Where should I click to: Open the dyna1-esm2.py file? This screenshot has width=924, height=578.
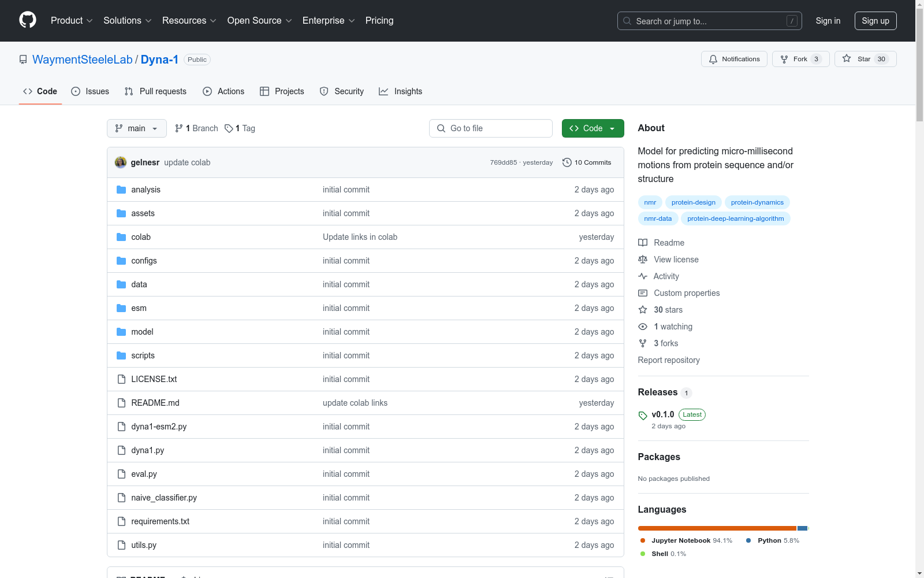(x=159, y=427)
